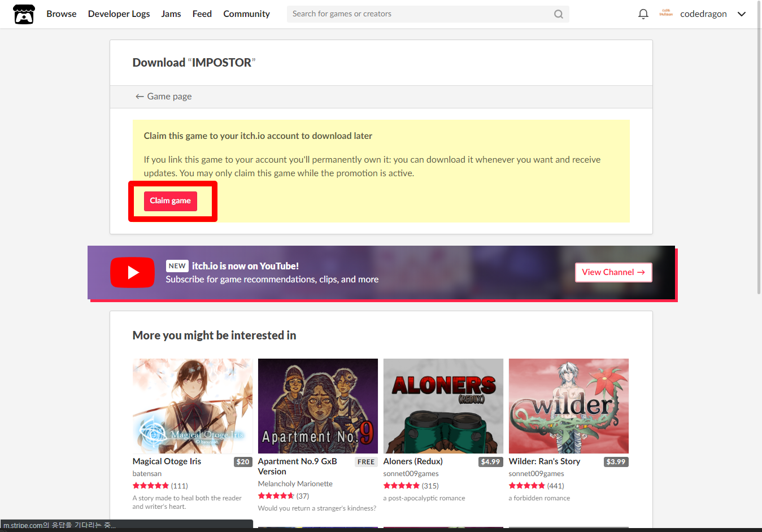762x532 pixels.
Task: Open Apartment No.9 cover image
Action: [x=318, y=406]
